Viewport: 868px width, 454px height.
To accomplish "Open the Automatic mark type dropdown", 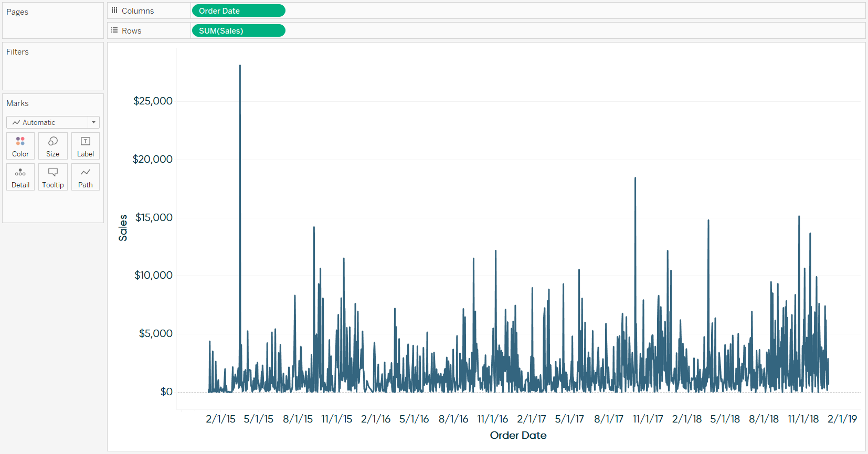I will 53,122.
